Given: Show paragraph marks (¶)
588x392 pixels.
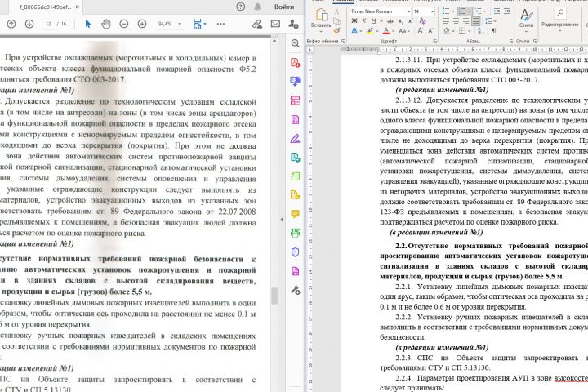Looking at the screenshot, I should click(x=494, y=31).
